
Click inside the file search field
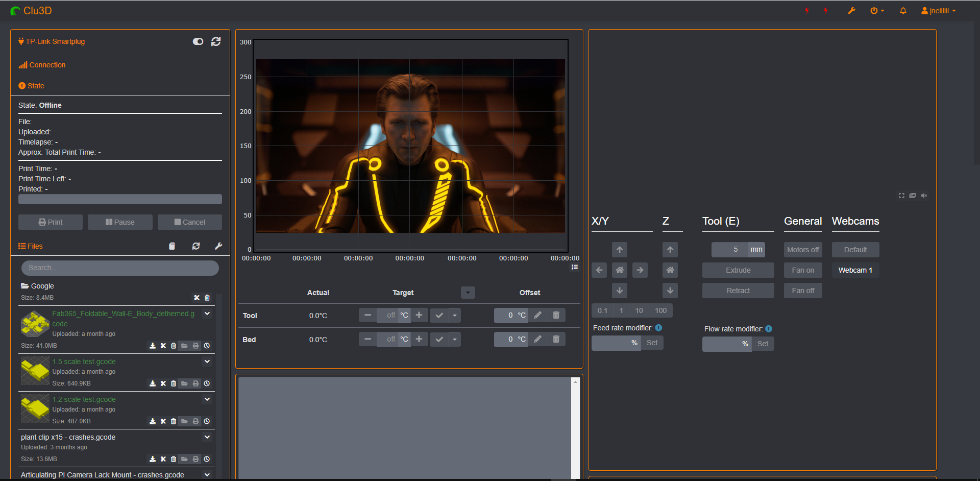tap(119, 268)
